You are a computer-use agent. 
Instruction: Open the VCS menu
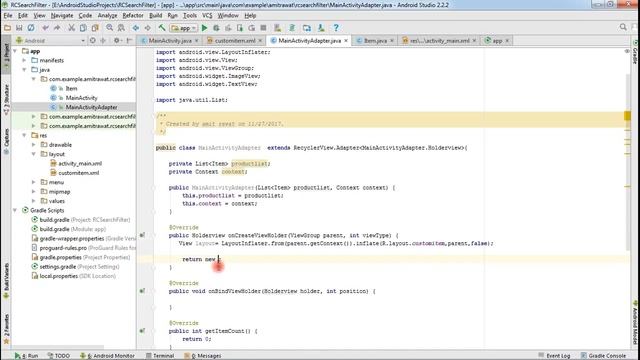pos(207,16)
